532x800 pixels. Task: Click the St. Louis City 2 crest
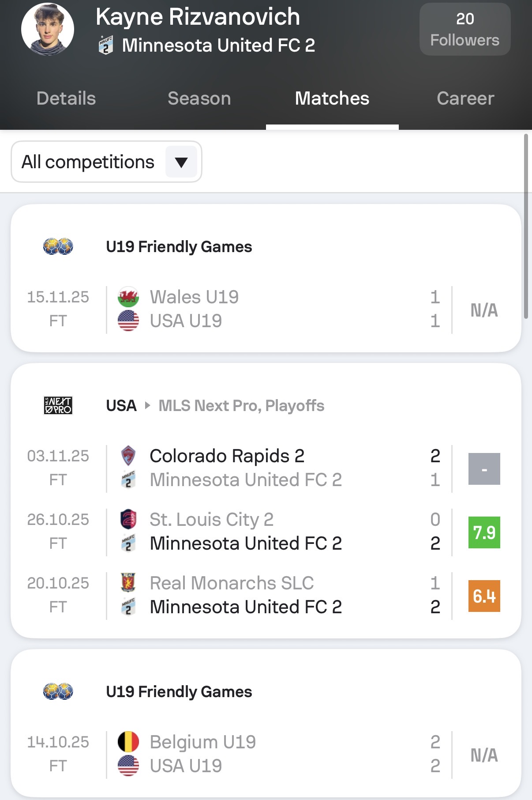128,519
